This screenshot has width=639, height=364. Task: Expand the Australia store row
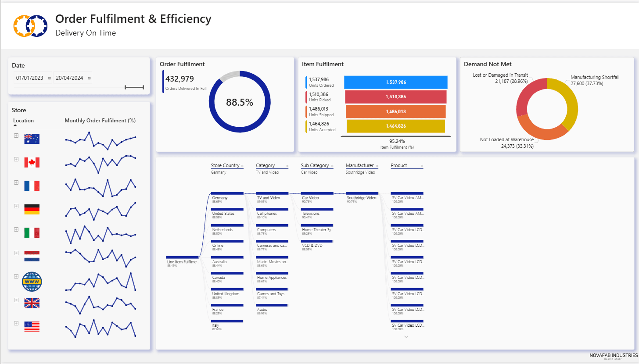[16, 136]
